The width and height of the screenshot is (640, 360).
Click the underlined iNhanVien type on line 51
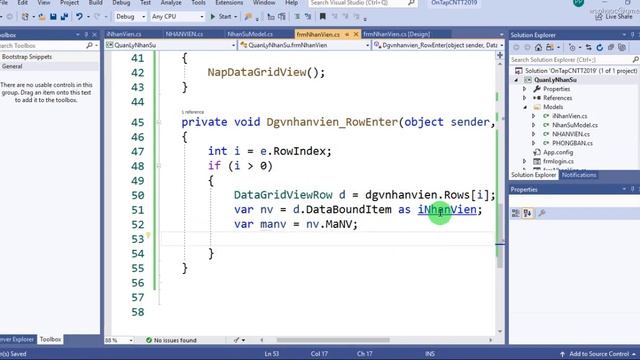tap(447, 210)
